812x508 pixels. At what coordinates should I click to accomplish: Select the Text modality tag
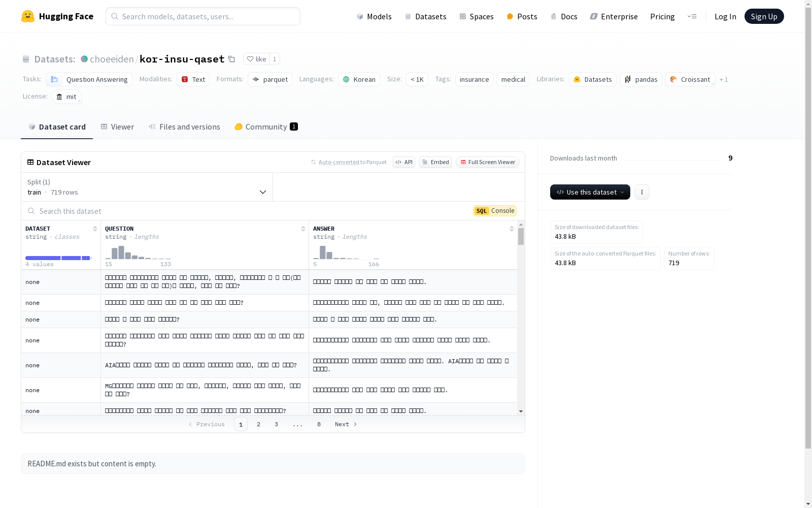point(193,79)
